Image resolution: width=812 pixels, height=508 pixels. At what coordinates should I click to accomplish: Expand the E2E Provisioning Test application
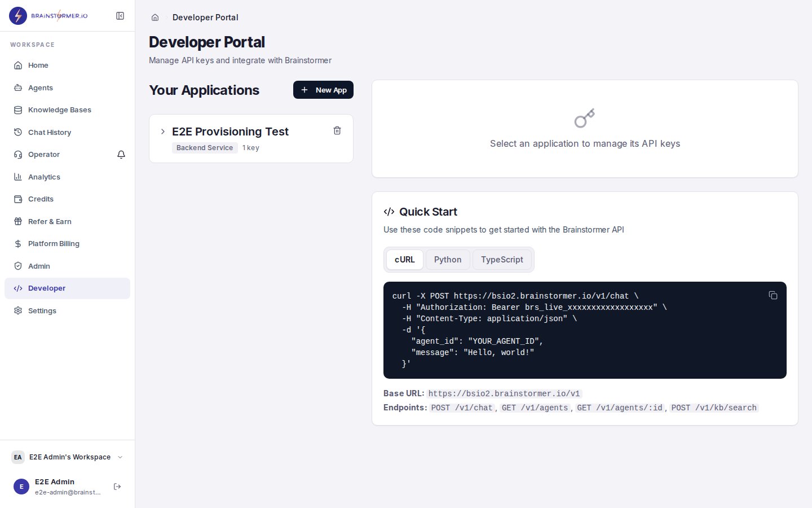(163, 132)
